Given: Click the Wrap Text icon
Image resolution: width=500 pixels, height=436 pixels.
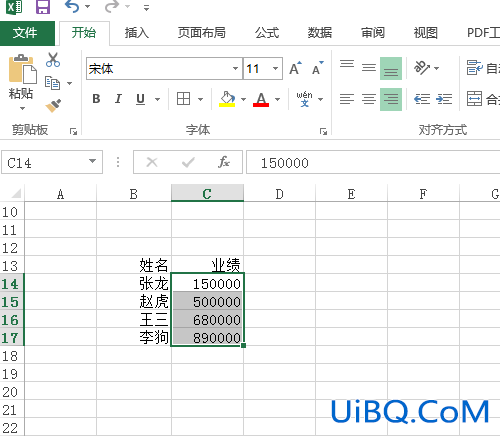Looking at the screenshot, I should click(x=475, y=68).
